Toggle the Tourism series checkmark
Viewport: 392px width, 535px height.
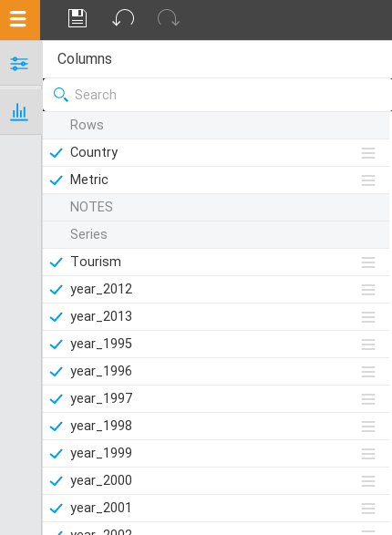point(56,262)
